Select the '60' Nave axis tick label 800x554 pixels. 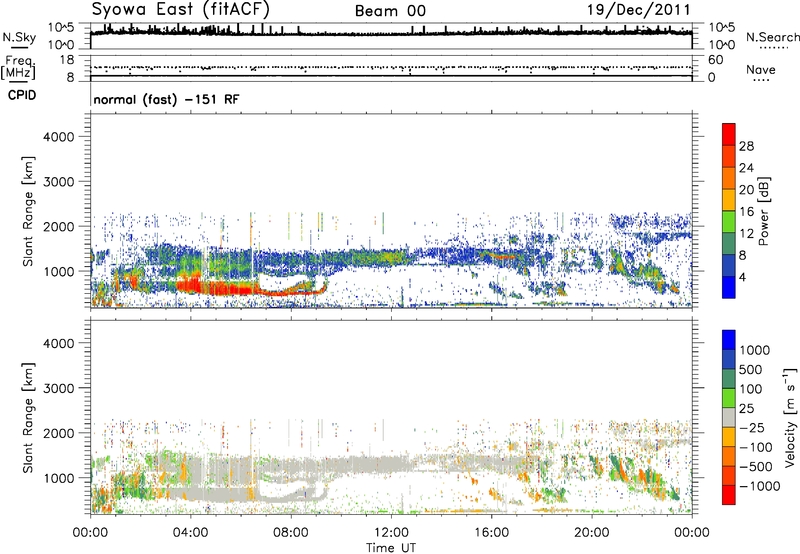tap(715, 60)
